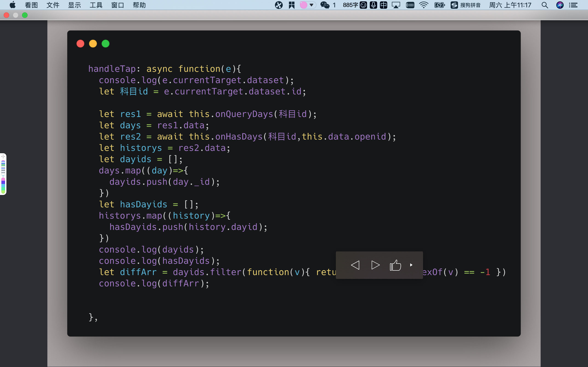Open the 帮助 menu

coord(139,5)
